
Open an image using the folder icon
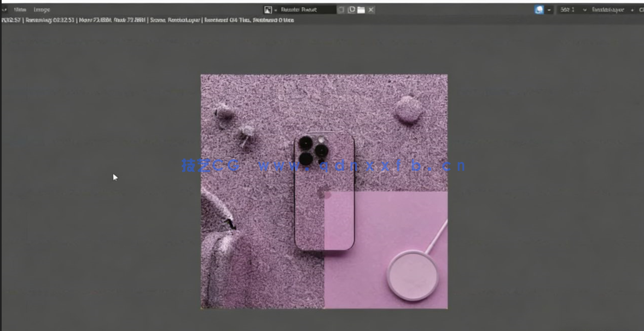pyautogui.click(x=360, y=9)
